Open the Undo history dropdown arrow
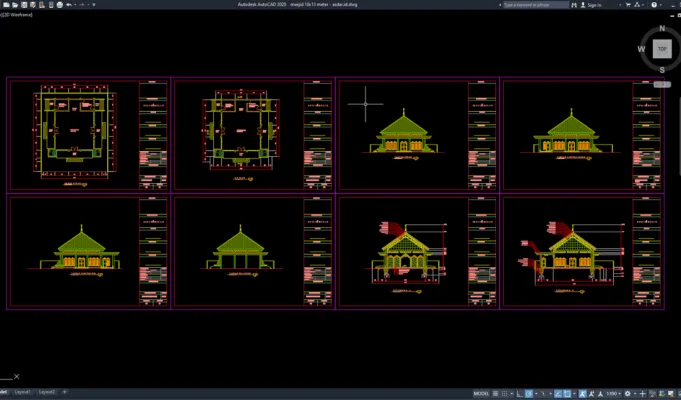 [75, 5]
